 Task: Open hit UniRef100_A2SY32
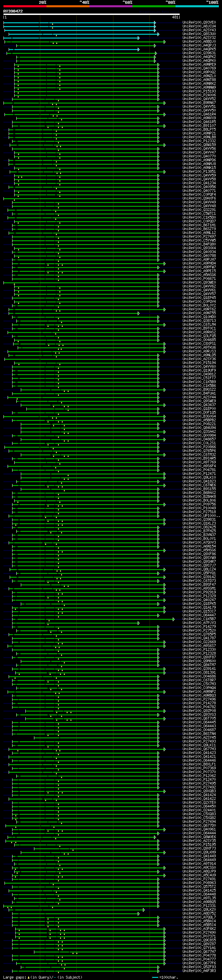point(199,38)
